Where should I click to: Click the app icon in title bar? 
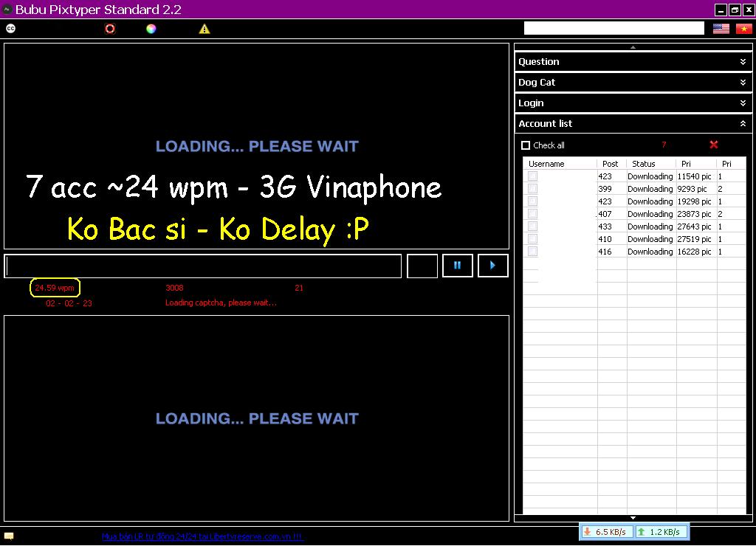click(7, 9)
